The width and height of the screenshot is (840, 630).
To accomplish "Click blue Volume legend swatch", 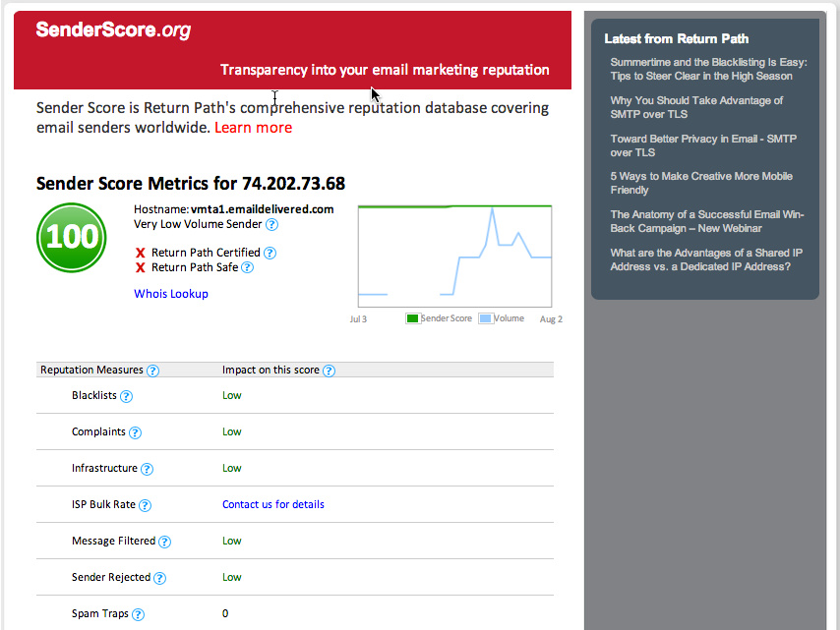I will coord(485,318).
